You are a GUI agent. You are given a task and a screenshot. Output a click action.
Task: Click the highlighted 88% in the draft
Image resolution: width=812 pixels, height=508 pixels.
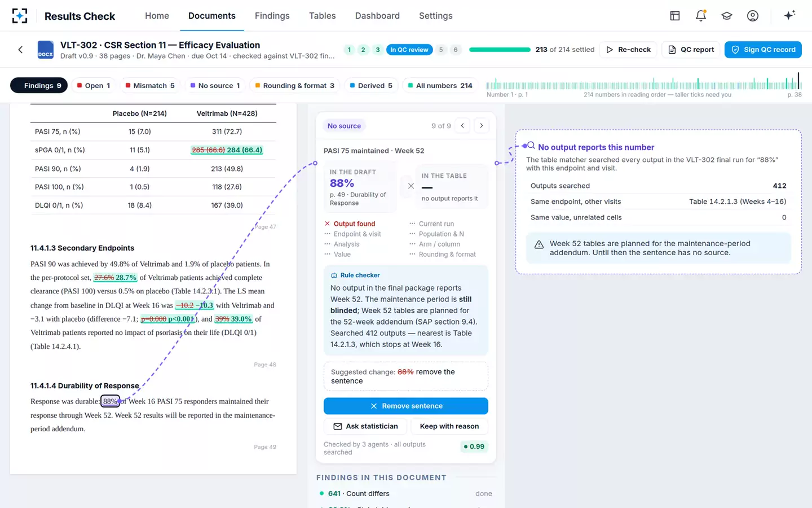(x=111, y=401)
